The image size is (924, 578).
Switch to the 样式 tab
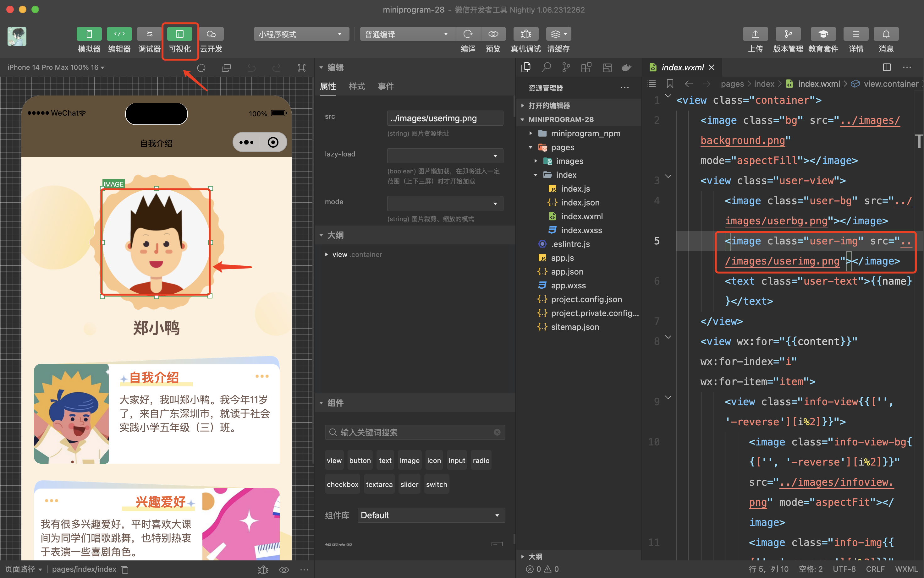[x=356, y=86]
